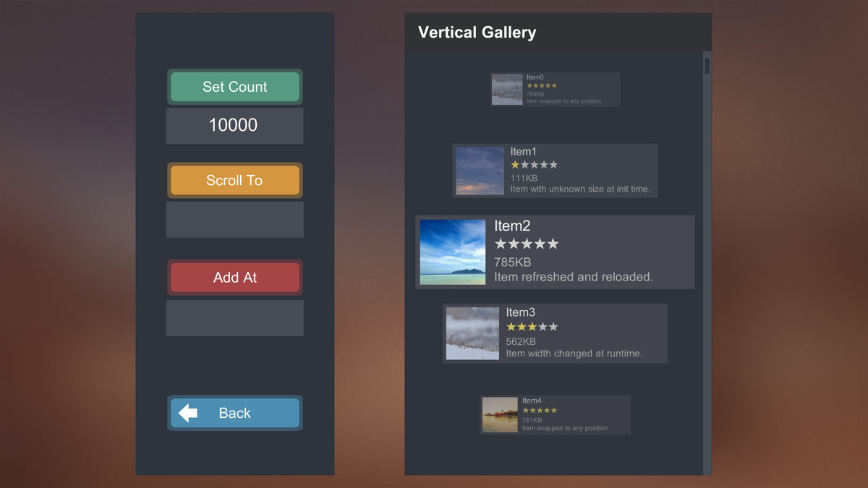Open Item2's beach thumbnail image

tap(452, 252)
